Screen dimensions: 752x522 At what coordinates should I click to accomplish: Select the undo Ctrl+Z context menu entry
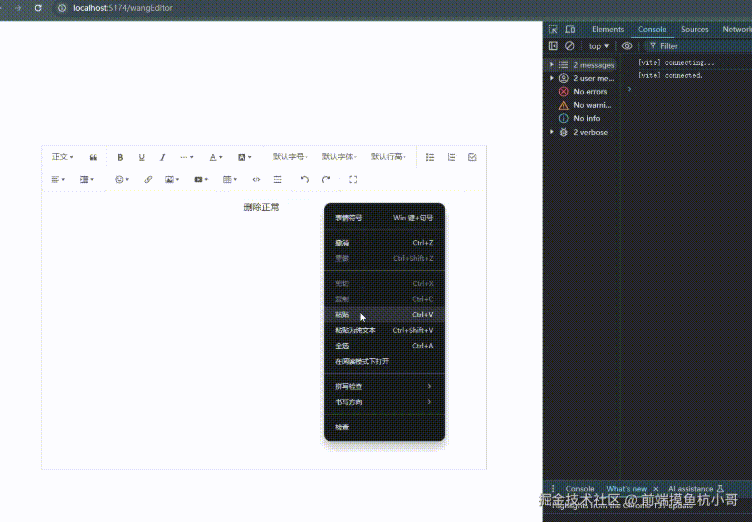pyautogui.click(x=384, y=243)
